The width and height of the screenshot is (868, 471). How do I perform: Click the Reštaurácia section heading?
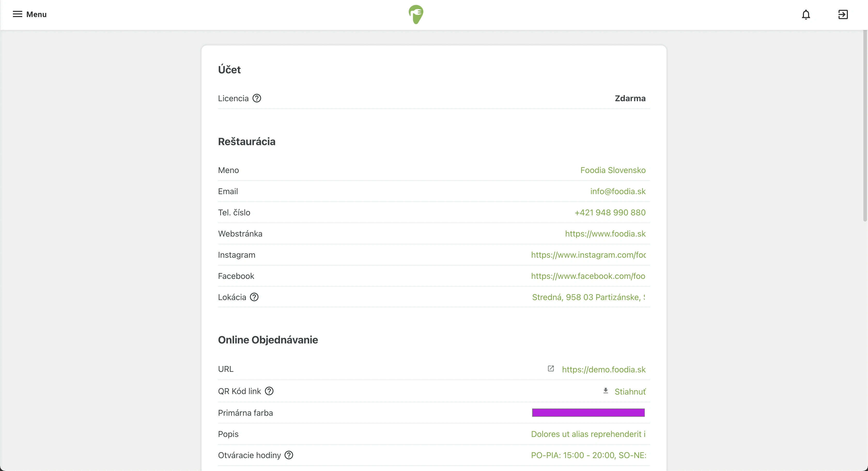247,142
